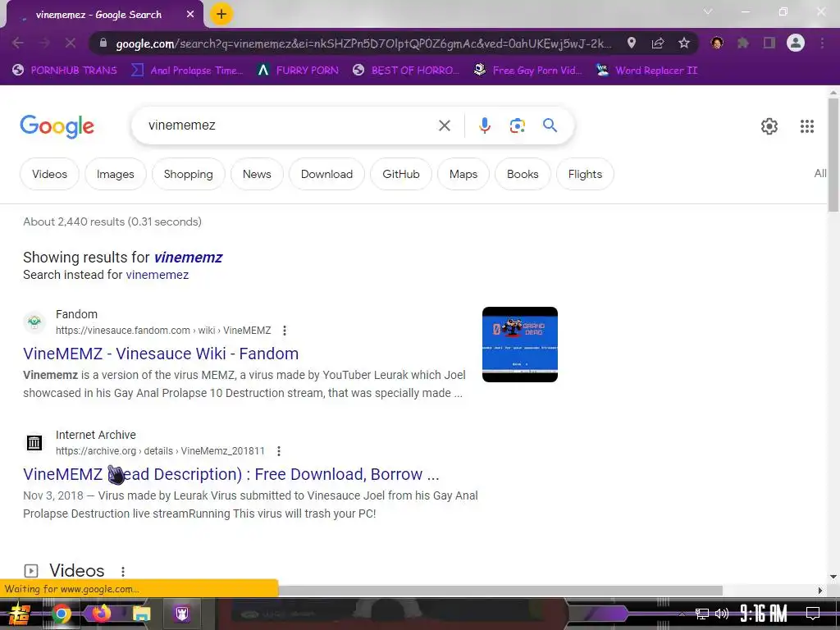Search by image with Google Lens
Image resolution: width=840 pixels, height=630 pixels.
pyautogui.click(x=517, y=126)
